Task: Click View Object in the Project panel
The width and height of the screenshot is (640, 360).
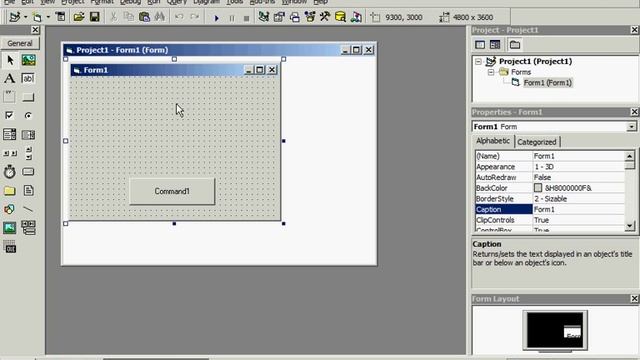Action: tap(495, 44)
